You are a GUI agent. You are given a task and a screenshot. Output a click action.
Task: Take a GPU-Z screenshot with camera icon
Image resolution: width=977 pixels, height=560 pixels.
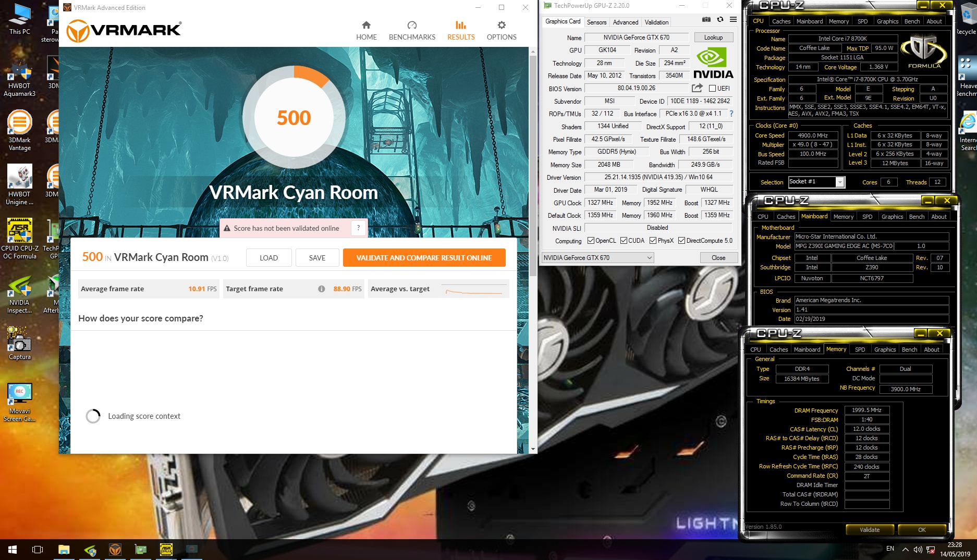tap(706, 20)
